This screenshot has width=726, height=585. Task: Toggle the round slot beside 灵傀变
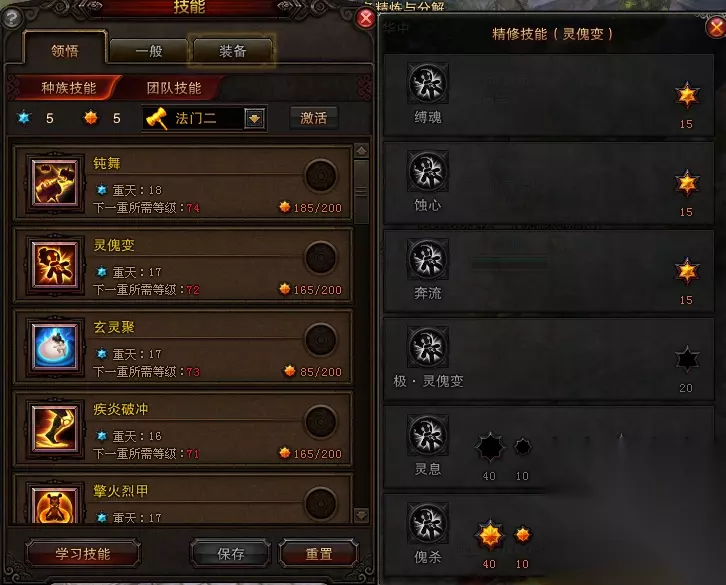(x=320, y=258)
